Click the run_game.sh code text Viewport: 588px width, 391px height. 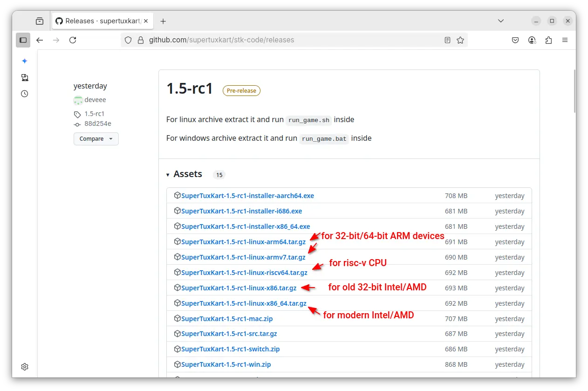coord(309,120)
